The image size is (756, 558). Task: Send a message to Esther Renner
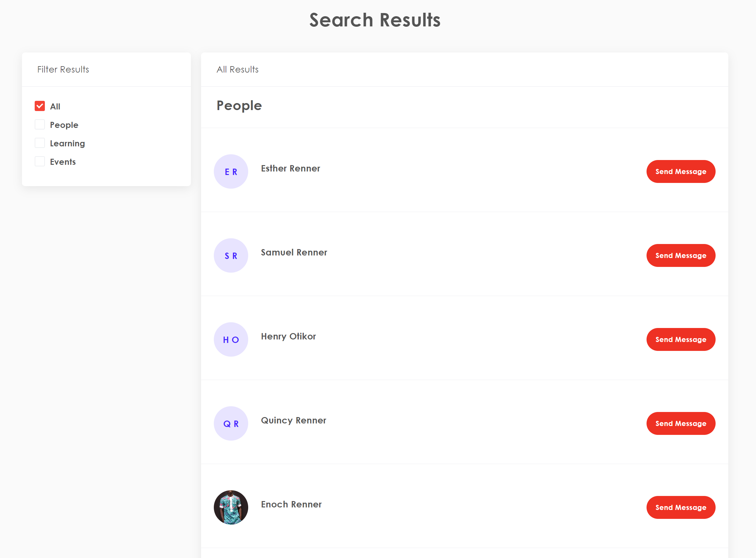[680, 171]
